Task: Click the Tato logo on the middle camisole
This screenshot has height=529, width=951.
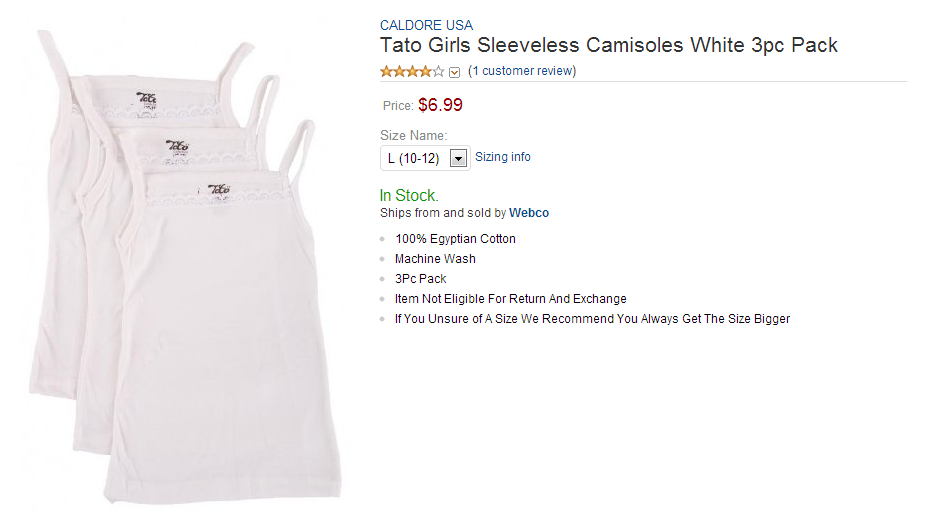Action: coord(177,146)
